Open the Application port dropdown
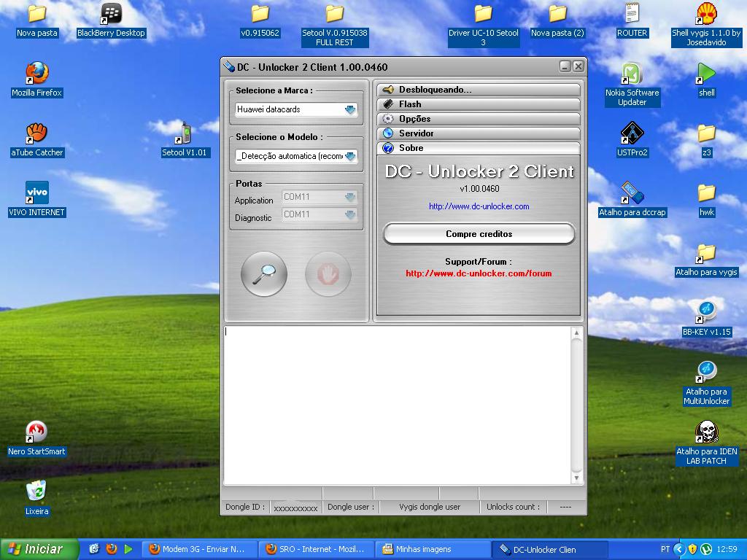Image resolution: width=747 pixels, height=560 pixels. click(x=350, y=197)
